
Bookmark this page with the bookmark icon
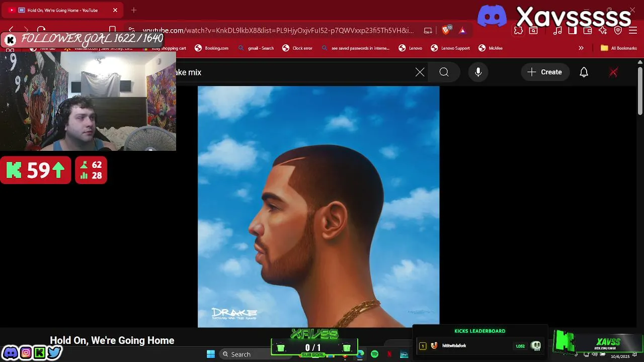[113, 30]
